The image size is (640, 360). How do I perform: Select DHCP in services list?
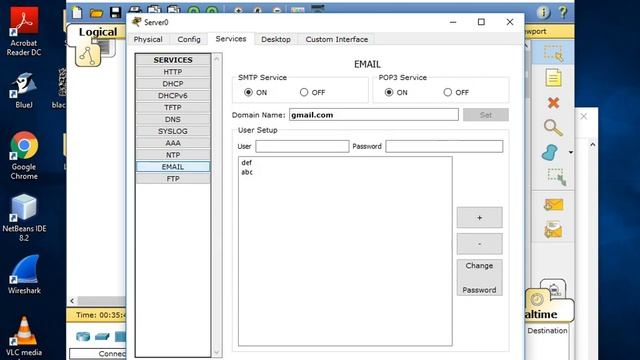tap(173, 84)
